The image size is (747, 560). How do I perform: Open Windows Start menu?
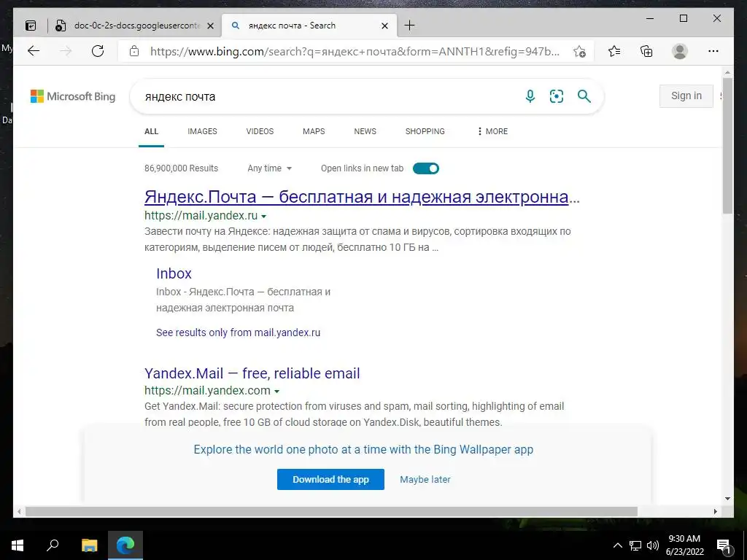[18, 545]
